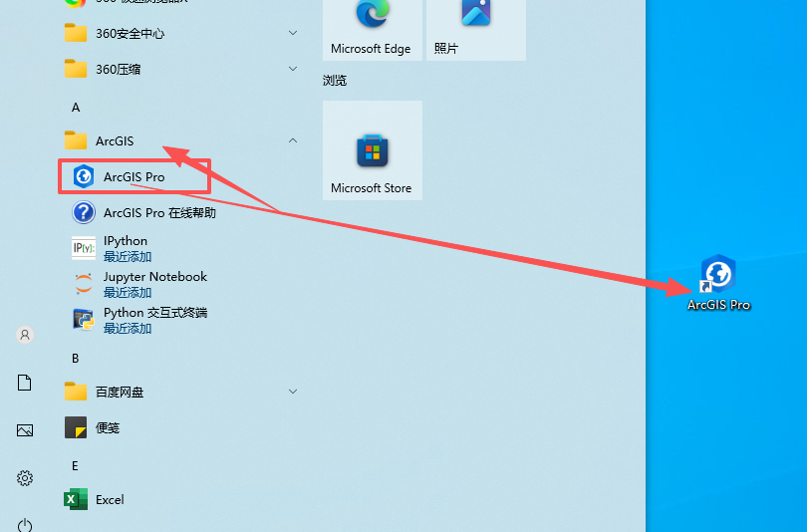This screenshot has width=807, height=532.
Task: Launch IPython from the app list
Action: (x=126, y=248)
